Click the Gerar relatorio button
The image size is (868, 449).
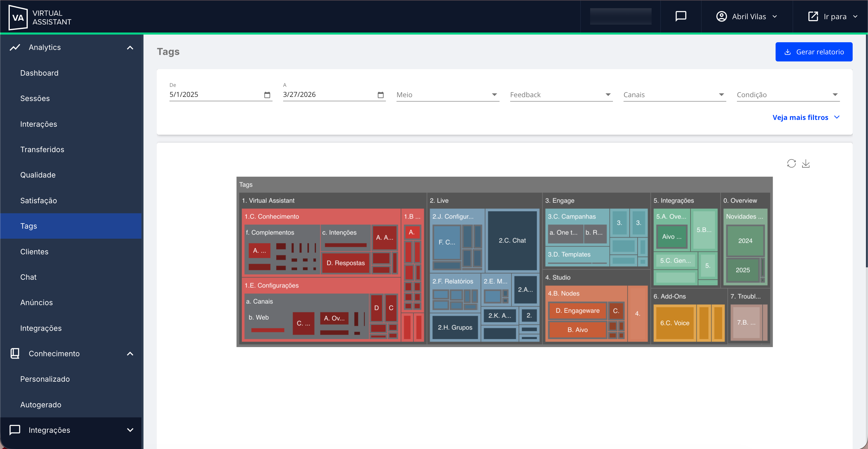click(813, 52)
